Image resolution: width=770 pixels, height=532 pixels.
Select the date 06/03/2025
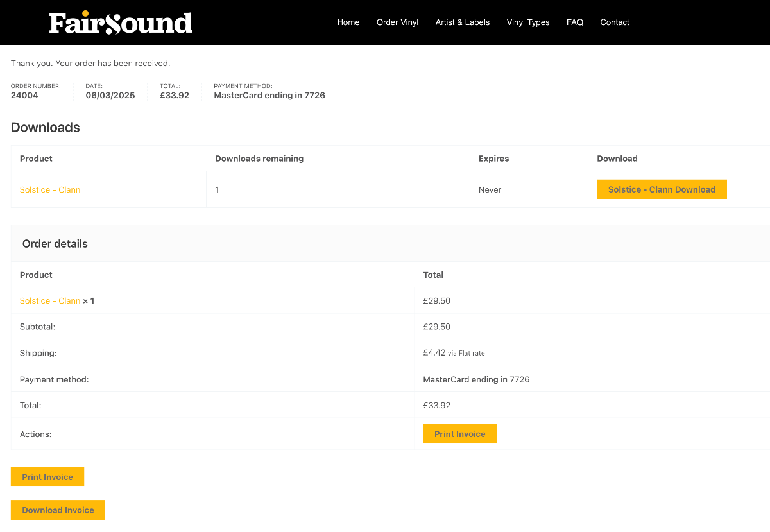tap(110, 95)
